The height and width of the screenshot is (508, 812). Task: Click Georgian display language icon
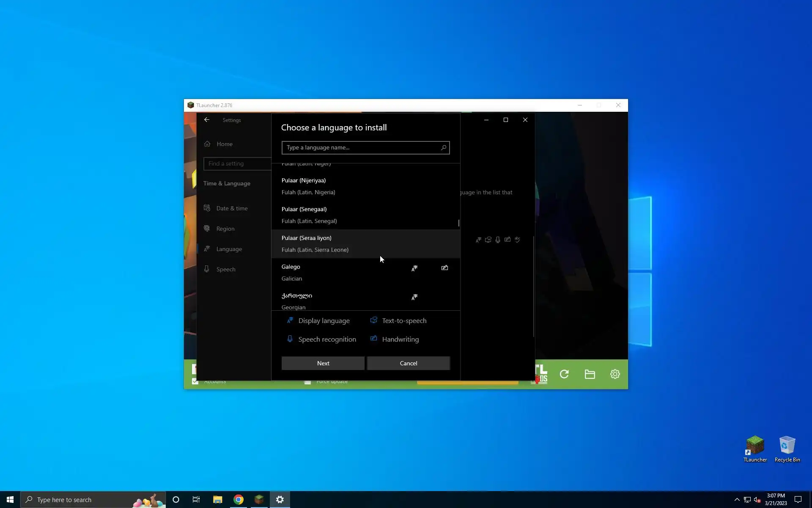click(x=414, y=297)
